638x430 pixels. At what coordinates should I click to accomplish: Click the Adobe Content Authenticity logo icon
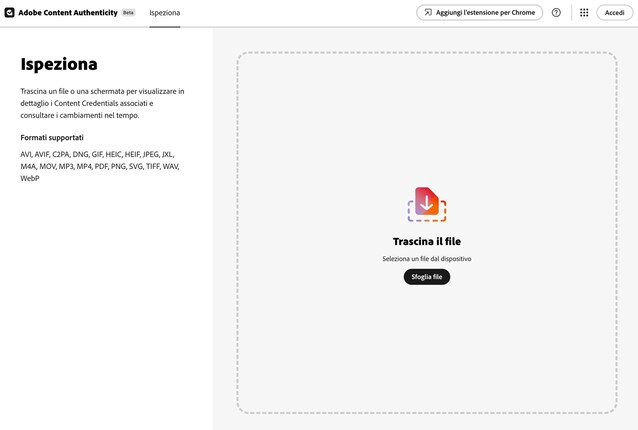9,13
